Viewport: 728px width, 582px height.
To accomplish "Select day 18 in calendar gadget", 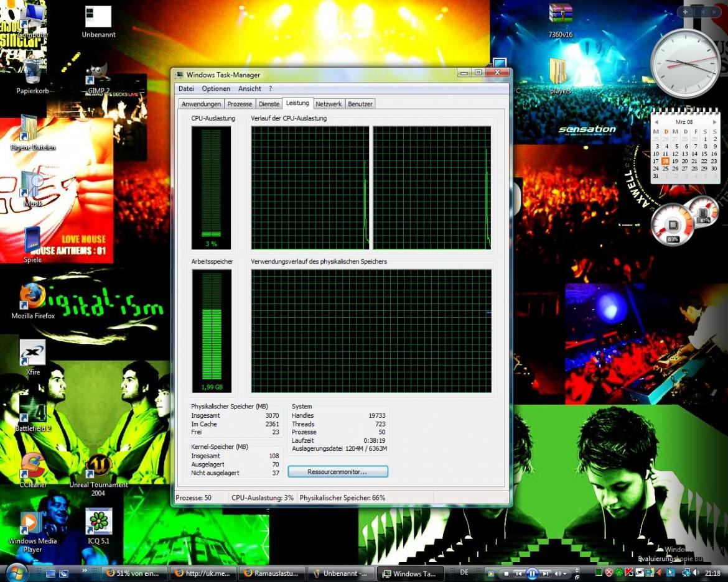I will pos(665,160).
